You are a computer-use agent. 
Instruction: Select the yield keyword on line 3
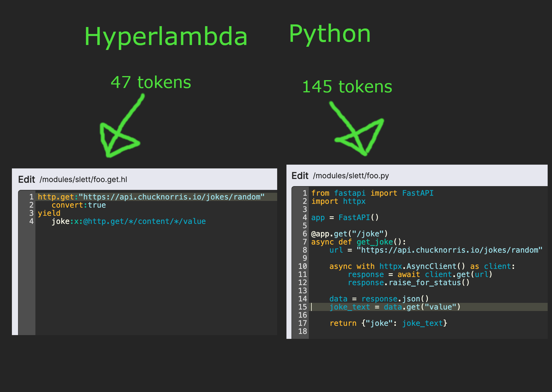[49, 213]
